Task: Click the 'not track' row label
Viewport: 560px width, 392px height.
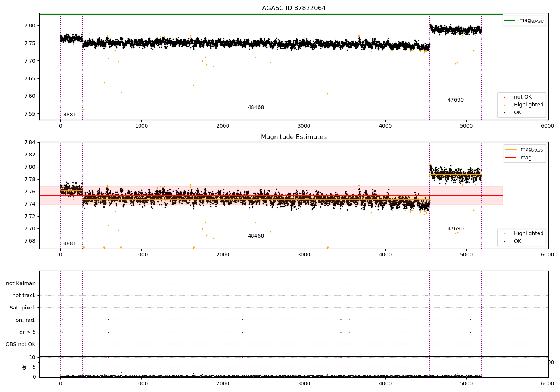Action: [24, 296]
